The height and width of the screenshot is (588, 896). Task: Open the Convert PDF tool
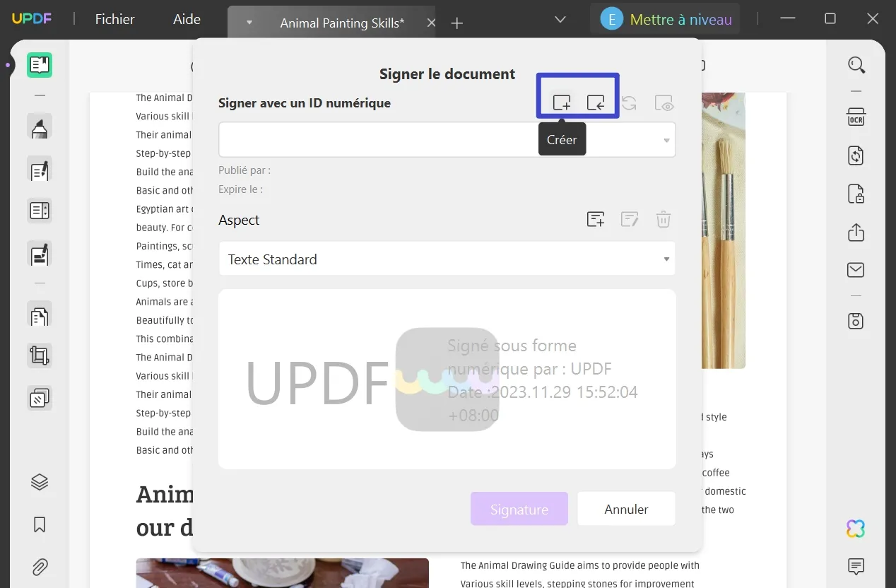856,155
